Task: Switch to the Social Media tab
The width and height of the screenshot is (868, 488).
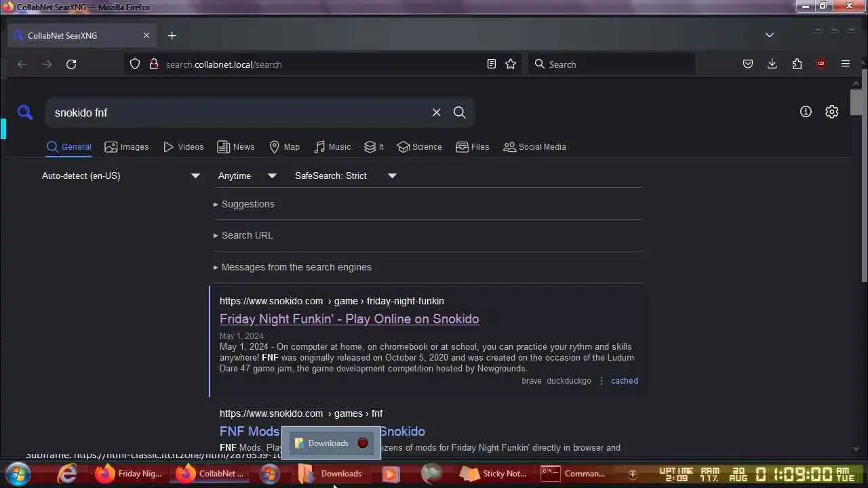Action: pyautogui.click(x=534, y=147)
